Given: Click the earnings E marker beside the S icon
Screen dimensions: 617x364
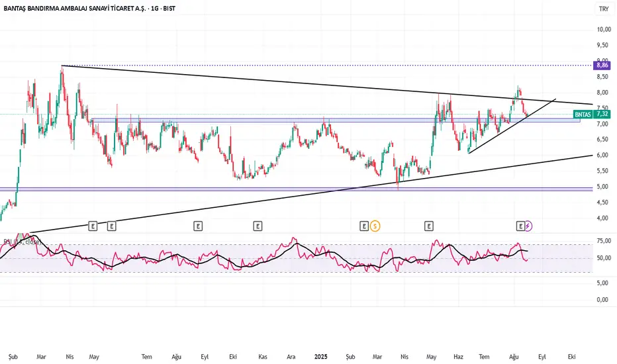Looking at the screenshot, I should pyautogui.click(x=364, y=226).
